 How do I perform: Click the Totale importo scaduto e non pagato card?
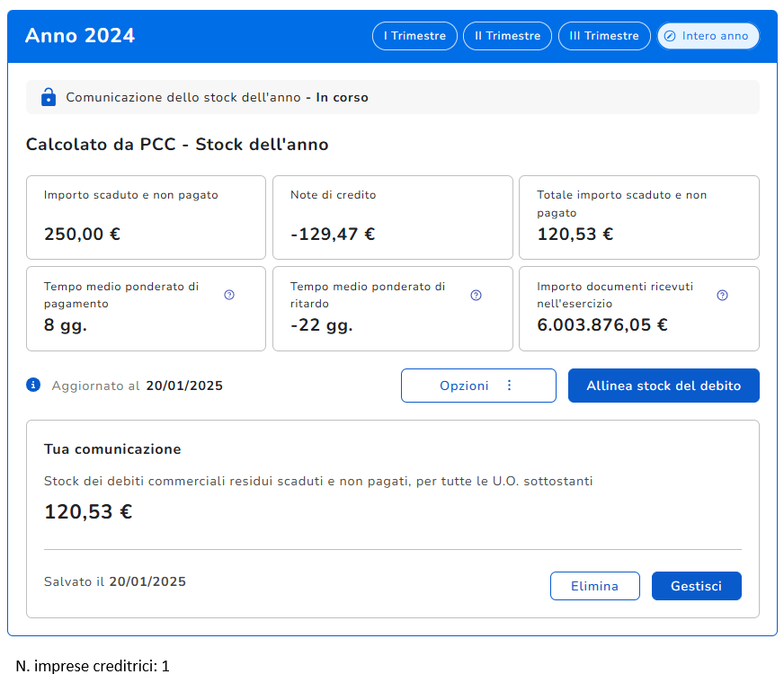coord(638,217)
